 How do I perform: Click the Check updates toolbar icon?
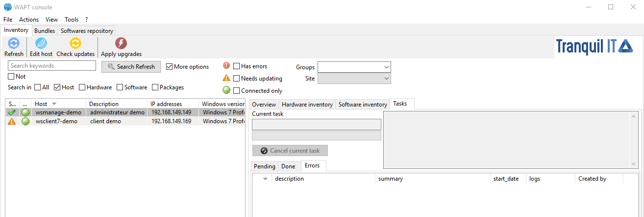(75, 44)
